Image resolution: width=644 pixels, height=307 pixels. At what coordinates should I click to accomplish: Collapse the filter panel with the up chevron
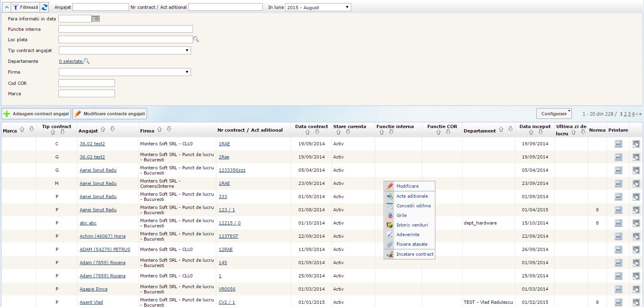point(6,7)
